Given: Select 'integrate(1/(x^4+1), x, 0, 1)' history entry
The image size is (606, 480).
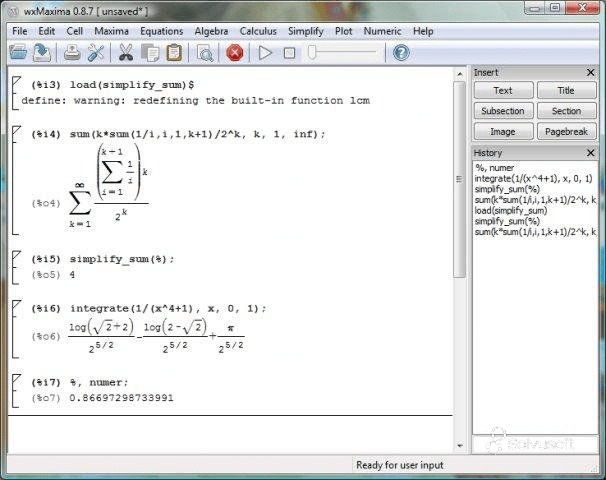Looking at the screenshot, I should (533, 179).
